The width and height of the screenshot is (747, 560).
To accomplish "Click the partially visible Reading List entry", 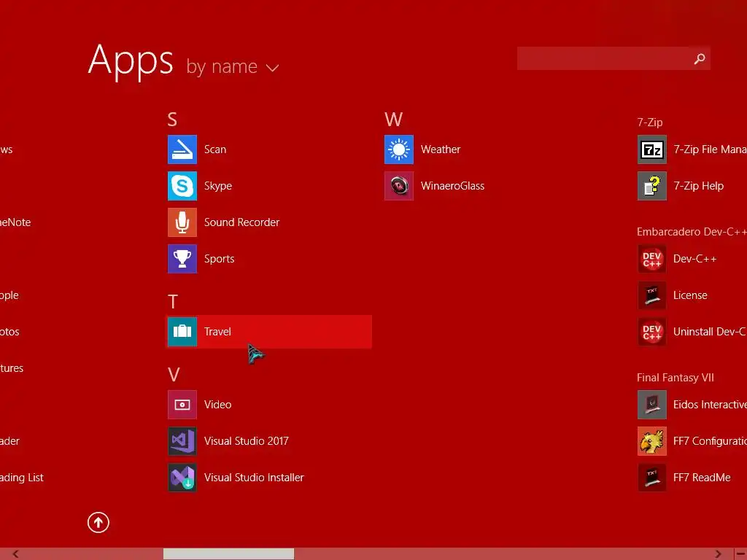I will pos(21,477).
